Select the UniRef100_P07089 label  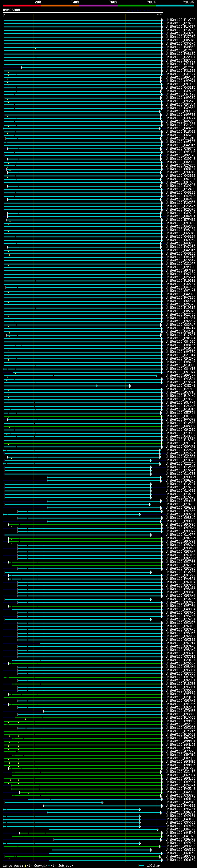[180, 247]
